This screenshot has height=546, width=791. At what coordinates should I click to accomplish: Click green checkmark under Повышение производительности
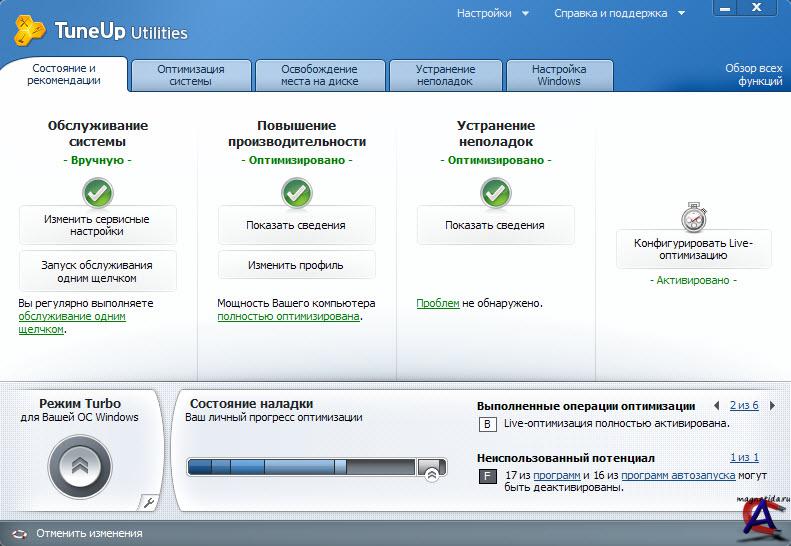296,191
